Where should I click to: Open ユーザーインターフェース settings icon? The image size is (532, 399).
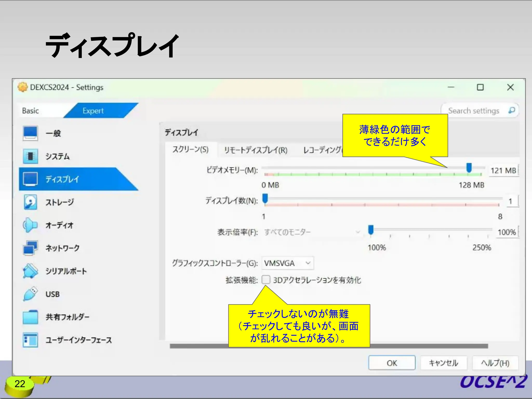30,340
